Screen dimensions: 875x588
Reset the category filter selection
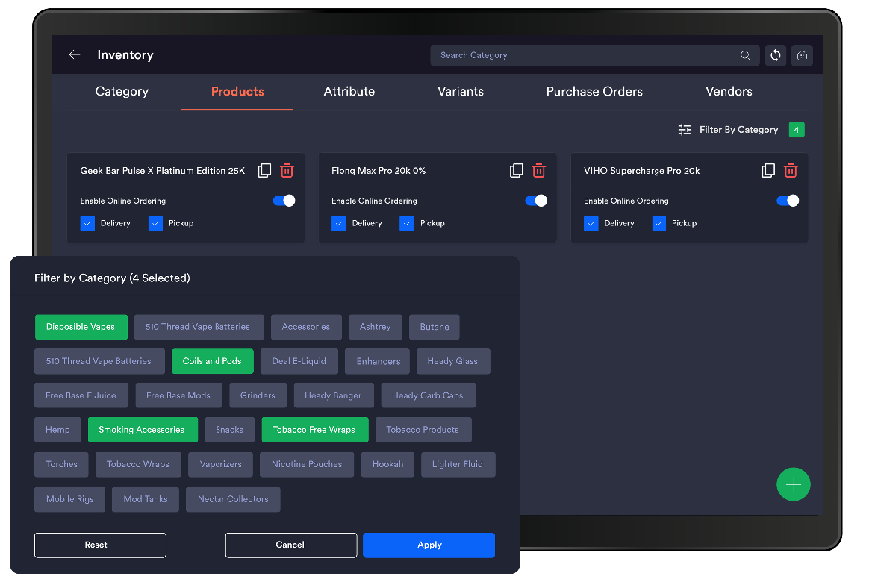point(100,545)
